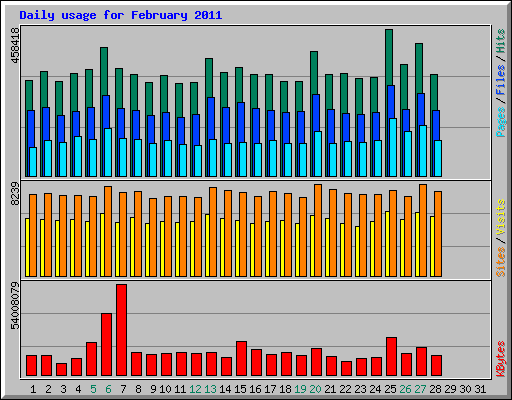The height and width of the screenshot is (400, 512).
Task: Select the orange Sites bar for day 27
Action: point(423,230)
